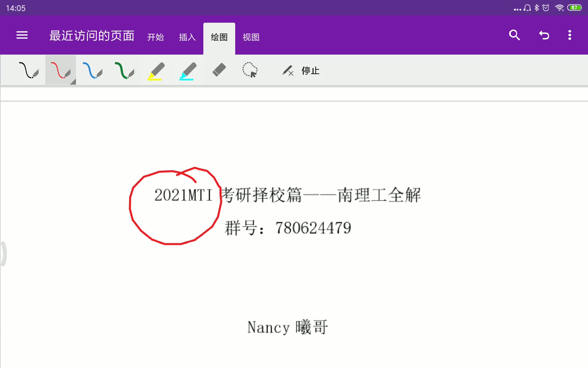Activate the lasso select tool

coord(250,70)
